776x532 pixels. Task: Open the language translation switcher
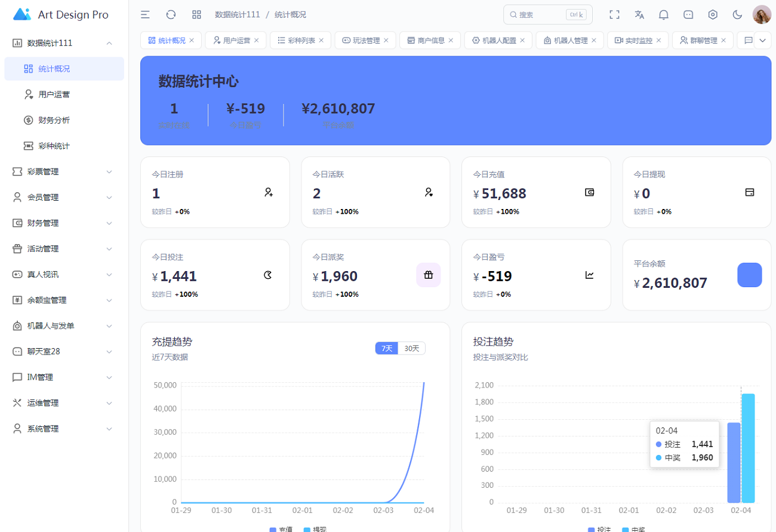pos(639,14)
